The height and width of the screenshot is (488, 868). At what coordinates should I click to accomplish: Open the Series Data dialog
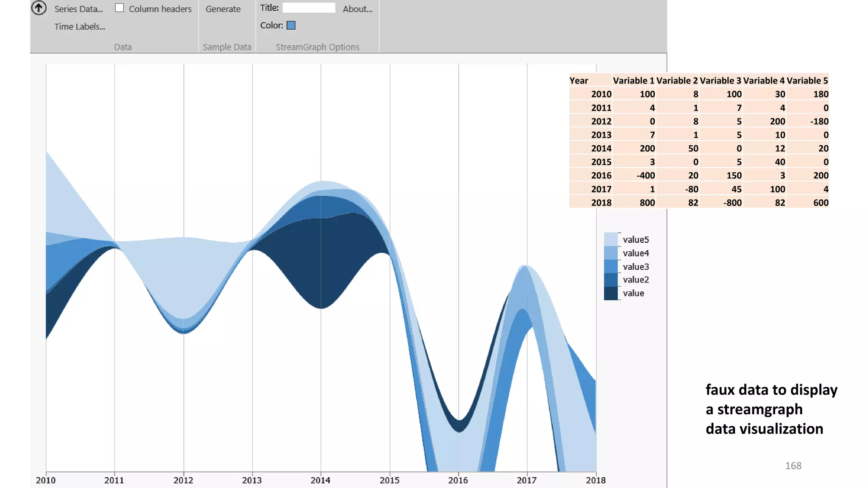click(x=79, y=9)
